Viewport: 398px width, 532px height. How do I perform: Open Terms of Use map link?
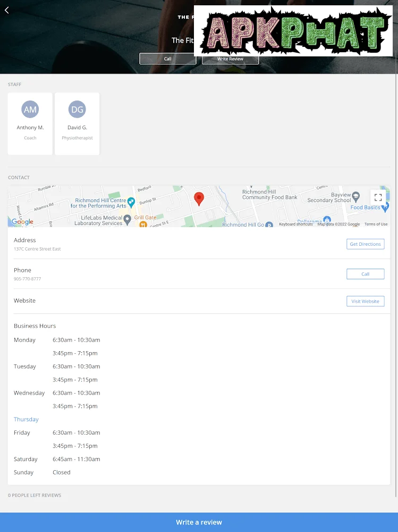[x=376, y=225]
